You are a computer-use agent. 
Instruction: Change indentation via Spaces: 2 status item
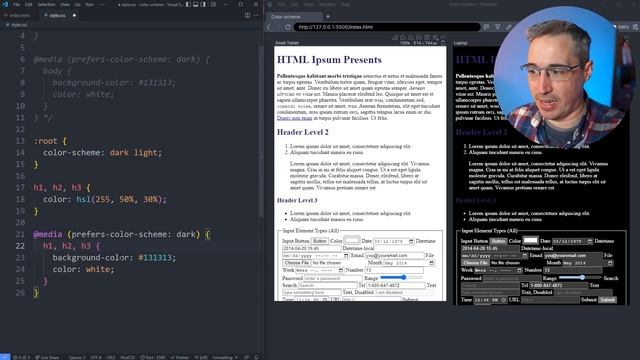click(x=77, y=357)
